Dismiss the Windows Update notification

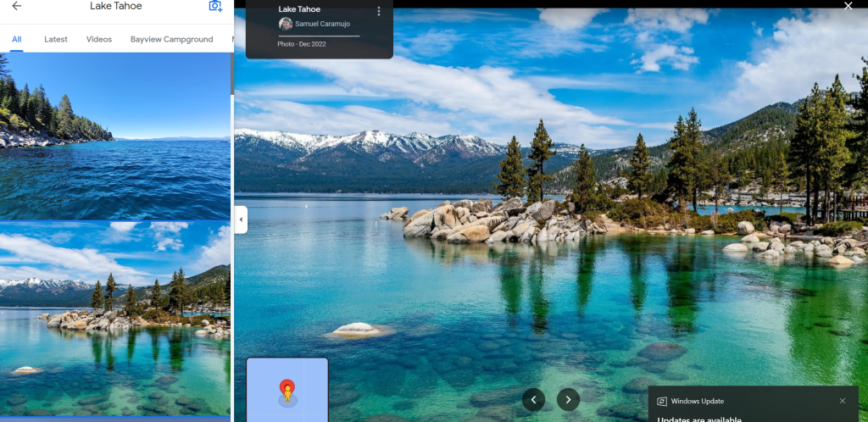tap(842, 401)
